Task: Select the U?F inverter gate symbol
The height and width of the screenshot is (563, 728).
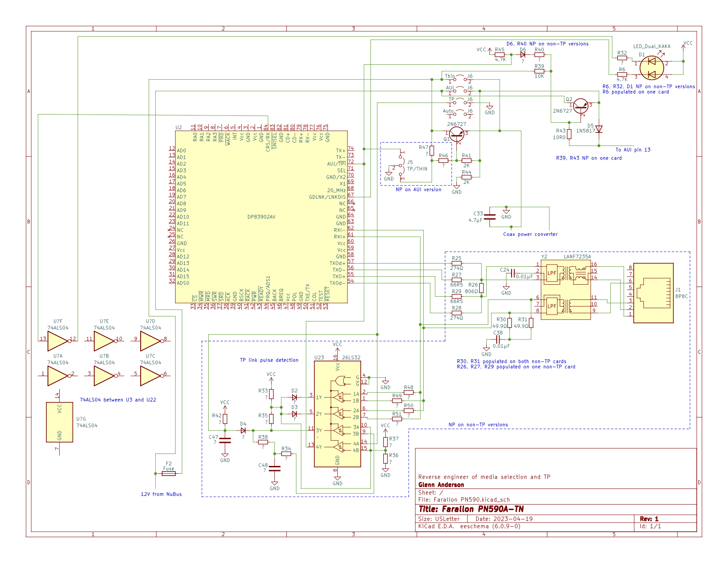Action: [58, 341]
